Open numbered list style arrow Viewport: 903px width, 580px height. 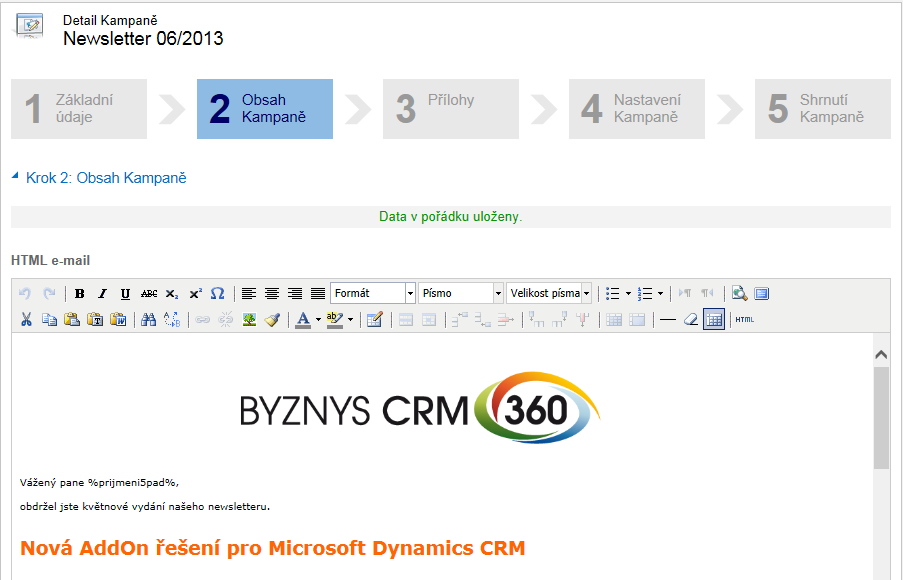661,293
